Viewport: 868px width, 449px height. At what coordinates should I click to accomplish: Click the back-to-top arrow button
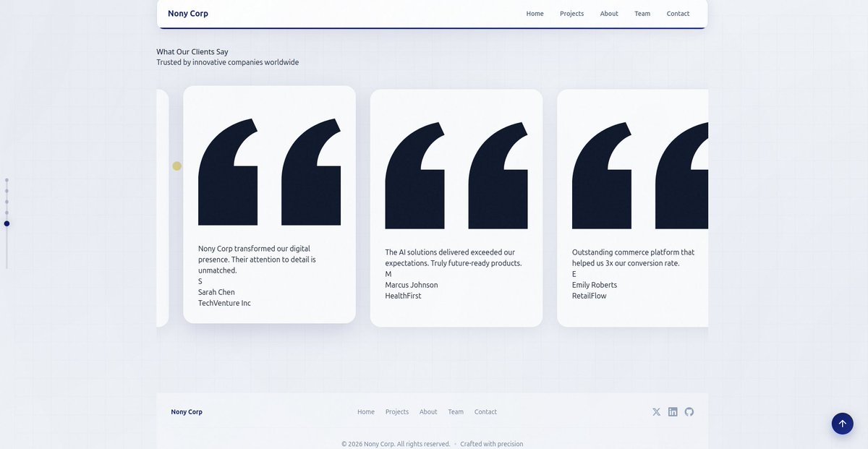(842, 424)
